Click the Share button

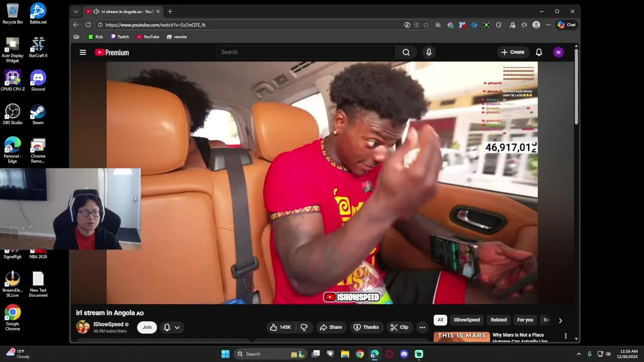click(x=331, y=327)
